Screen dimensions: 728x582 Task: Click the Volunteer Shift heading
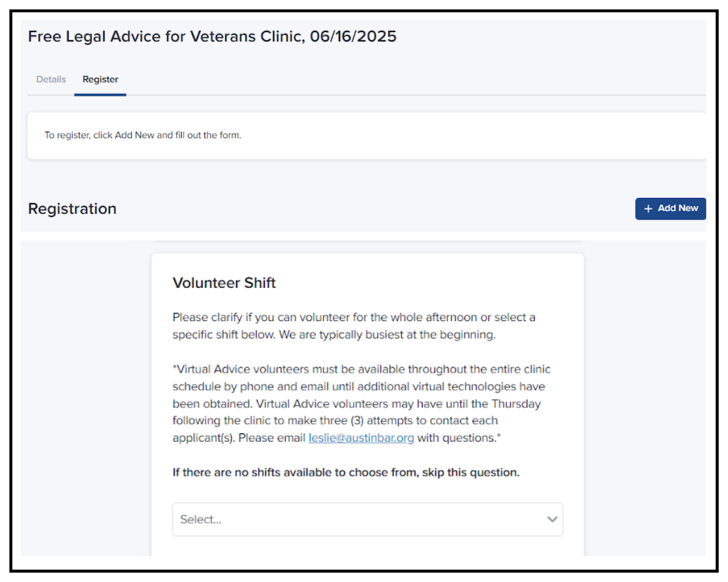click(224, 283)
